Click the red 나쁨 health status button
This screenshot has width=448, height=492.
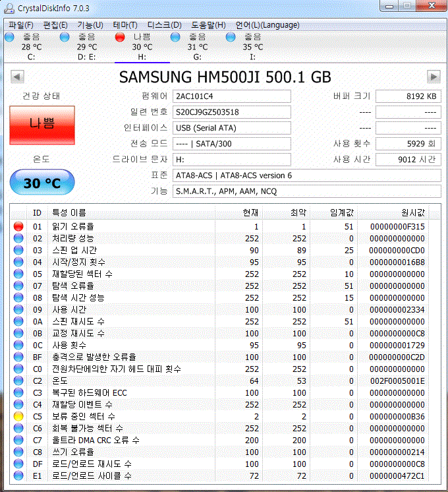(42, 125)
